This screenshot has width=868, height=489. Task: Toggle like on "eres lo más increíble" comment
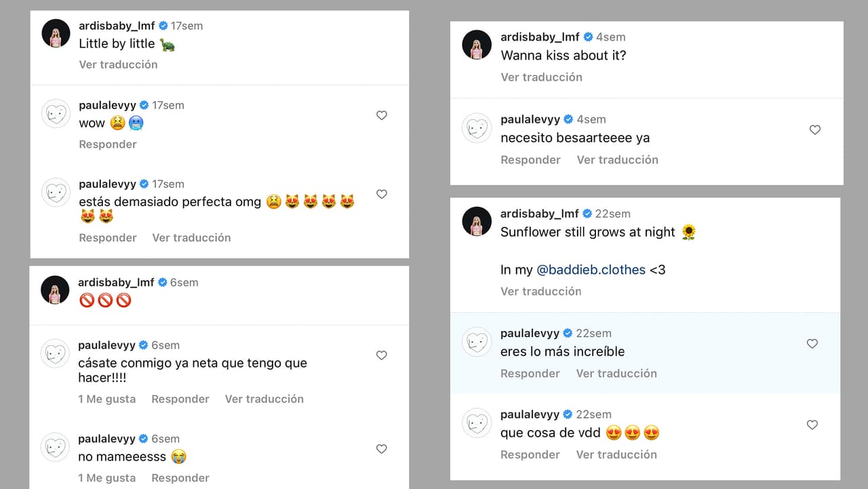click(812, 343)
